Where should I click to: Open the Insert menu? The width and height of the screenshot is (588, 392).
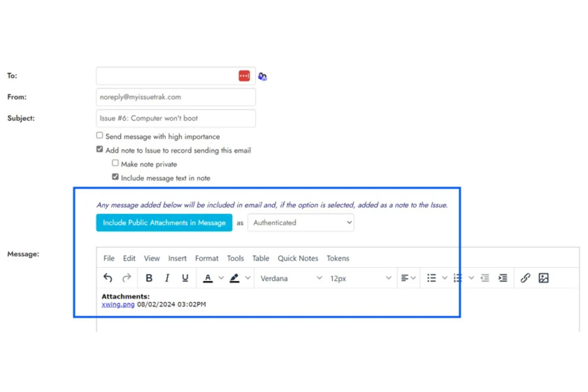pos(177,258)
